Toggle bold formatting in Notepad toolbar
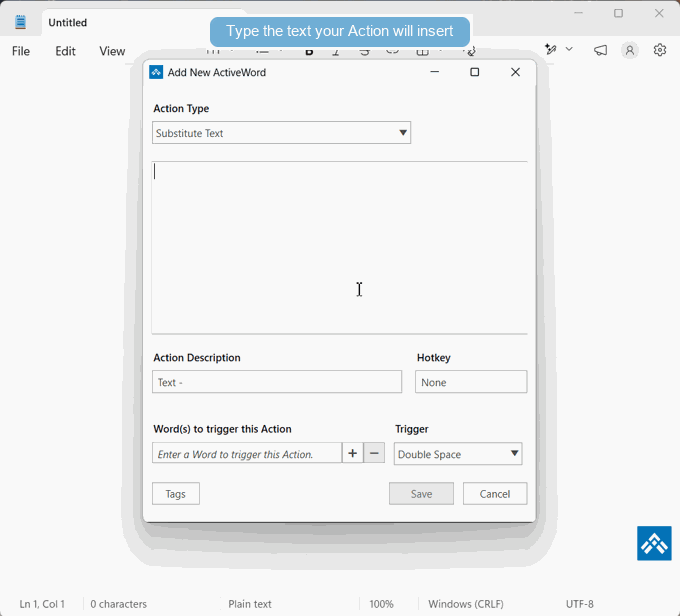Image resolution: width=680 pixels, height=616 pixels. click(x=309, y=52)
